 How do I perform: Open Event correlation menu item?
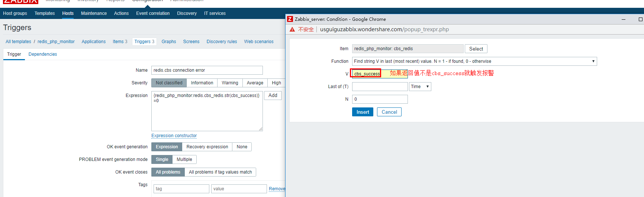(153, 13)
